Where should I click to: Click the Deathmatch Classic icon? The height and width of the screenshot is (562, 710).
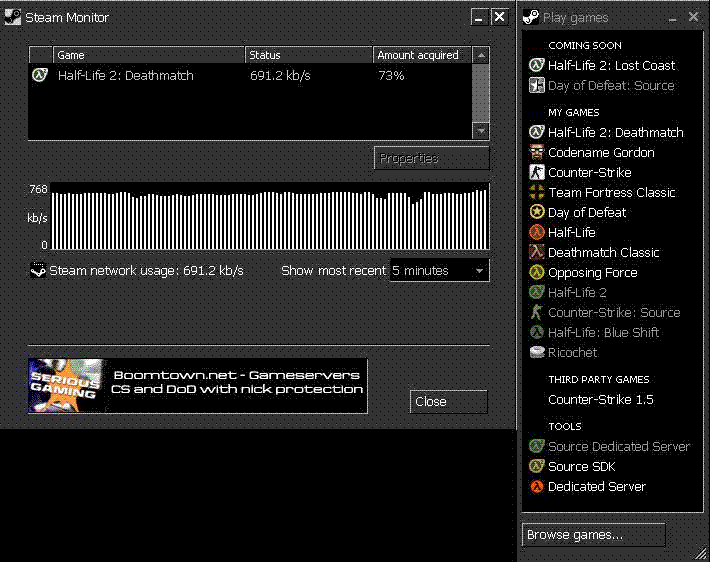537,252
